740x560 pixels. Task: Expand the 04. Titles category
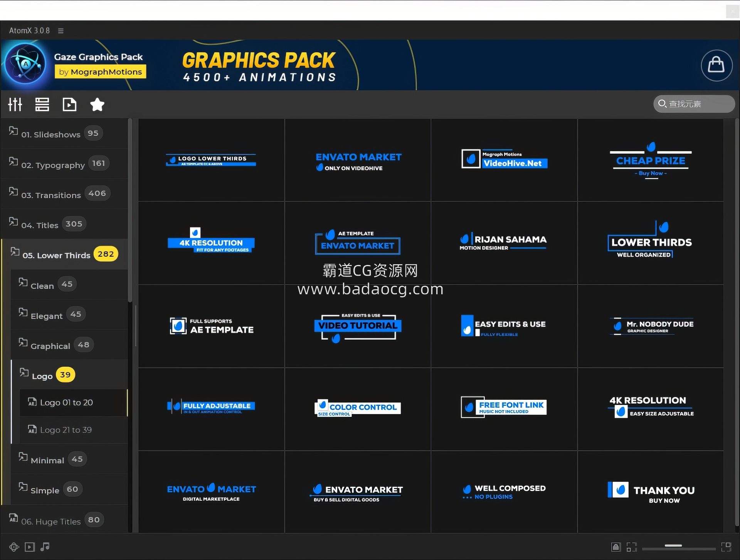click(64, 224)
